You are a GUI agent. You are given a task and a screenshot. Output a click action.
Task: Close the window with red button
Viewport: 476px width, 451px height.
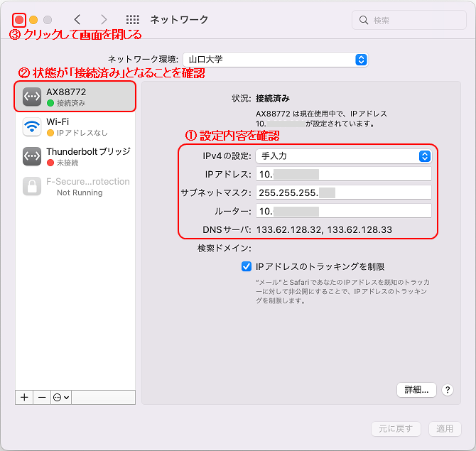pos(18,20)
